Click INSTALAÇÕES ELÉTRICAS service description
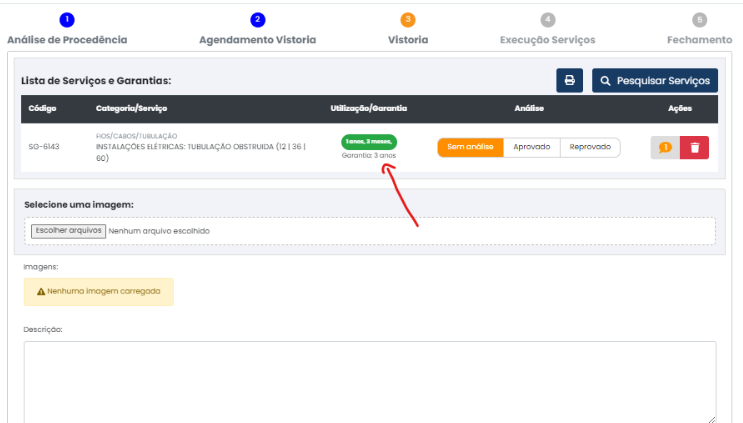 point(200,152)
